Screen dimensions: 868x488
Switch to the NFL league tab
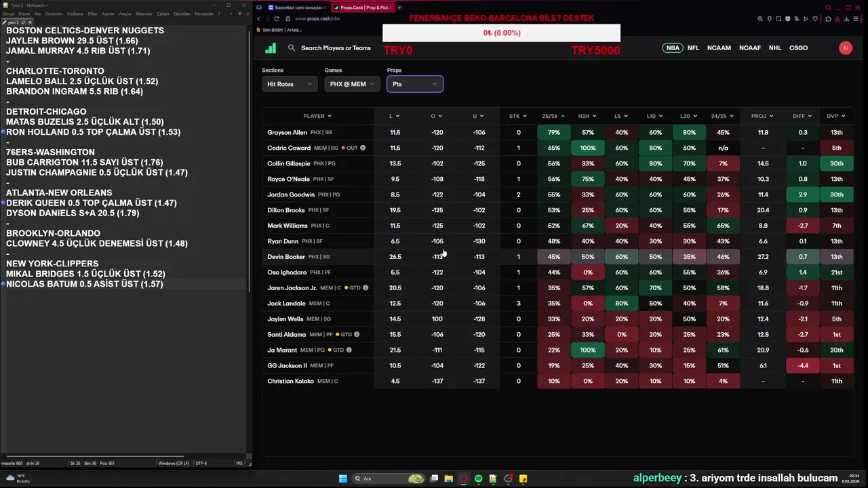tap(693, 48)
